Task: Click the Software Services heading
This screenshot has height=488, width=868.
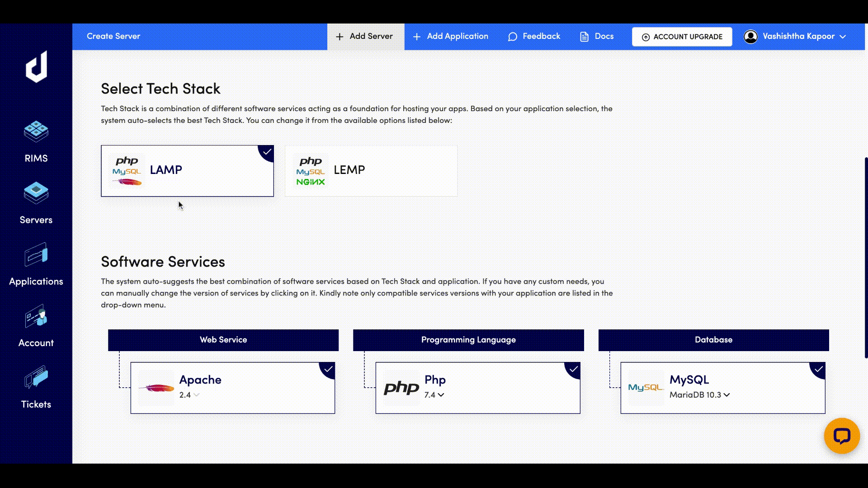Action: pos(163,262)
